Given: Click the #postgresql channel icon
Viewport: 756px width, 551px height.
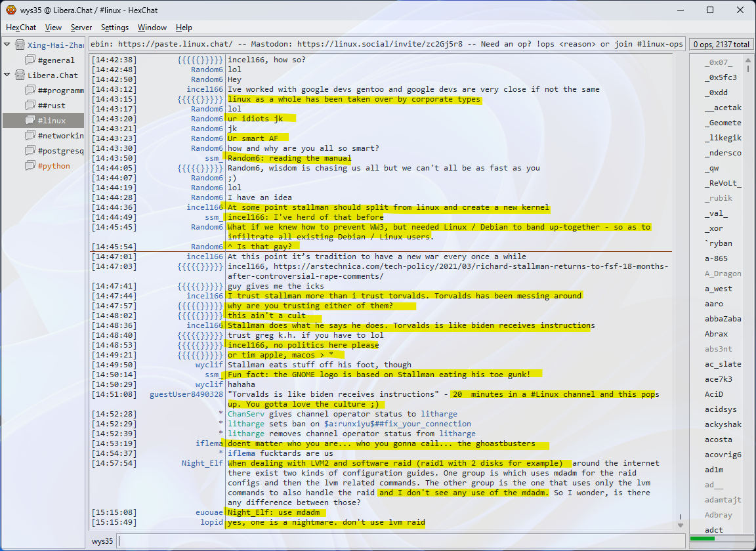Looking at the screenshot, I should (30, 151).
